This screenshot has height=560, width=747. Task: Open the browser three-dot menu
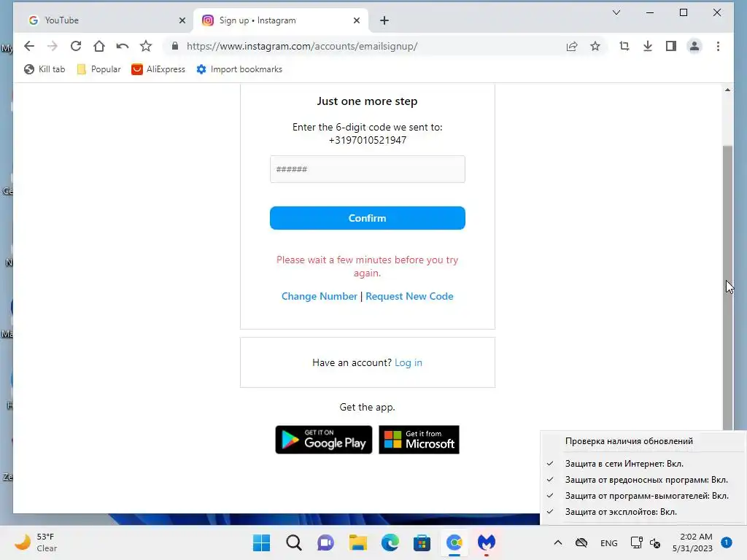(718, 46)
